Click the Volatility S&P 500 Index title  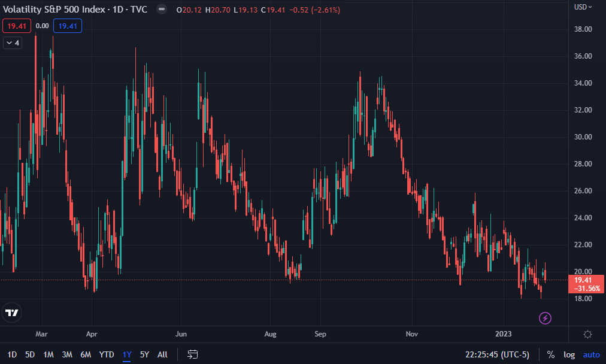click(x=54, y=9)
